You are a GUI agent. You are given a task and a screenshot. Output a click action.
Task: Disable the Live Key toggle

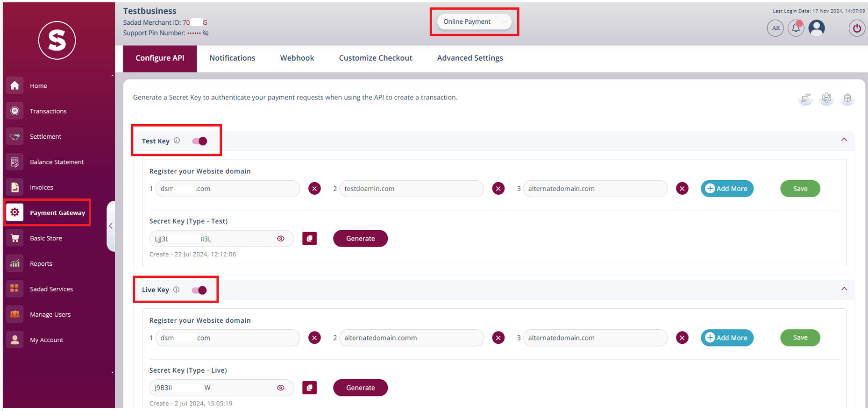coord(199,290)
